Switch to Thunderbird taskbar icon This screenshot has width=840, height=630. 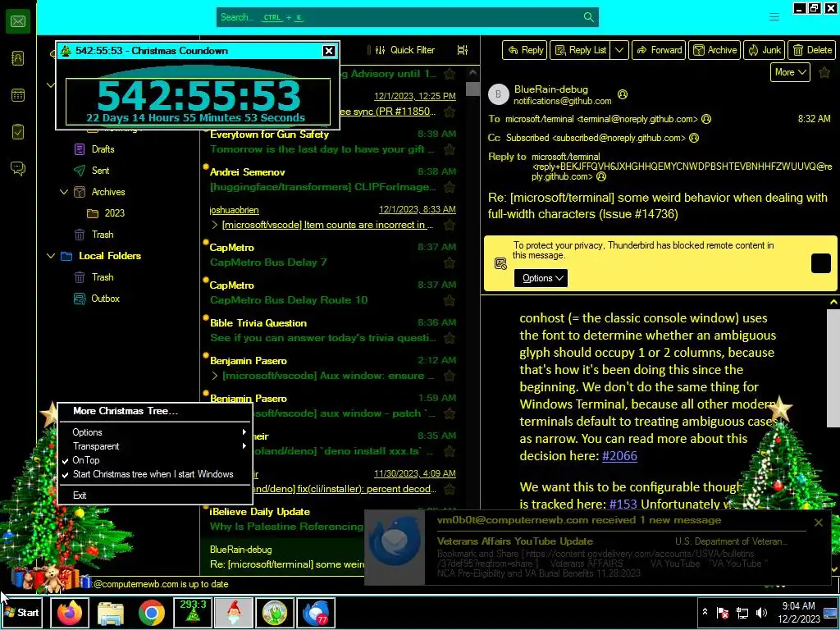point(316,613)
